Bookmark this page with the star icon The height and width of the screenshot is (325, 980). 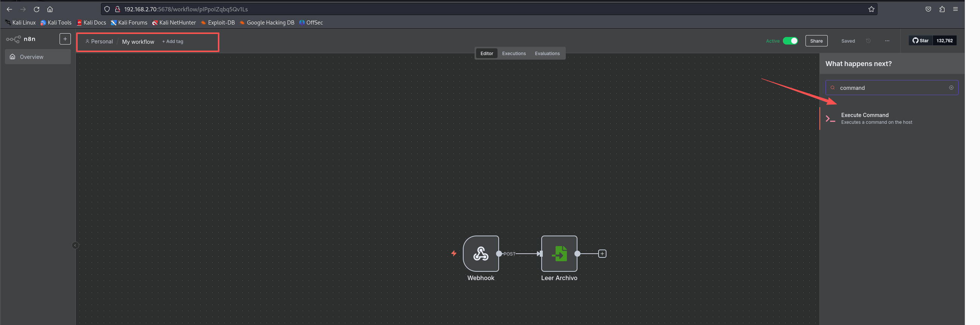[x=871, y=9]
